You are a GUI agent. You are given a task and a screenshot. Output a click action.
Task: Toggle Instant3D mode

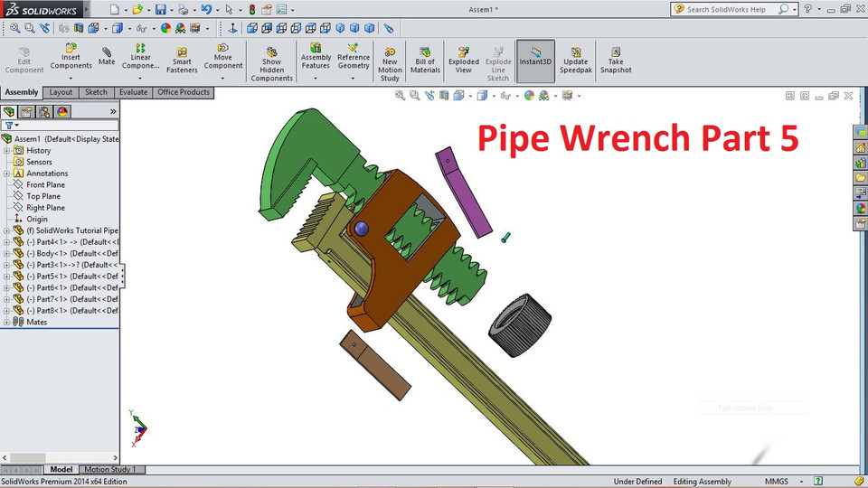point(535,61)
